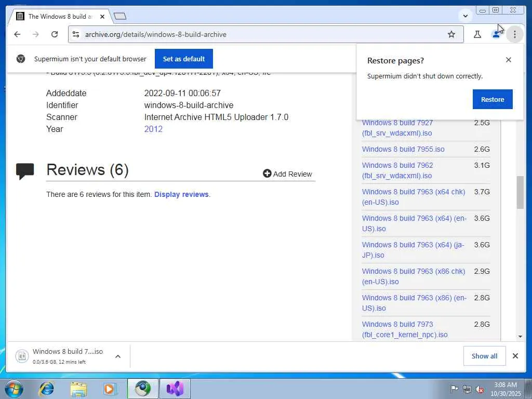Launch Internet Explorer from the taskbar

(46, 389)
